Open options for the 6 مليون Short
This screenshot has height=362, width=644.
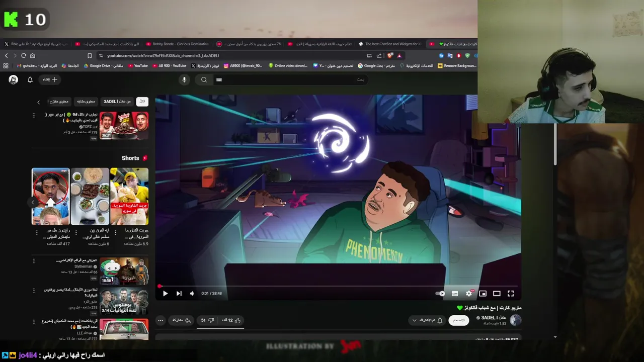[x=76, y=233]
